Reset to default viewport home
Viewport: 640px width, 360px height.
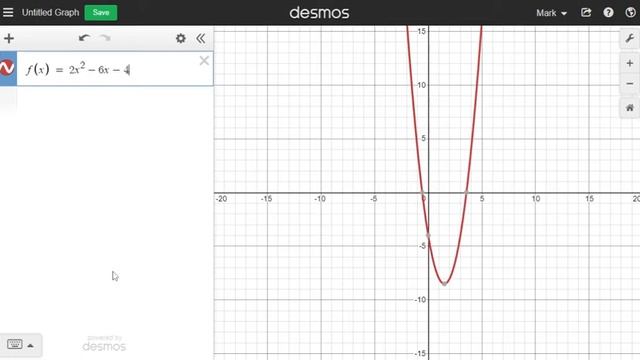coord(629,108)
